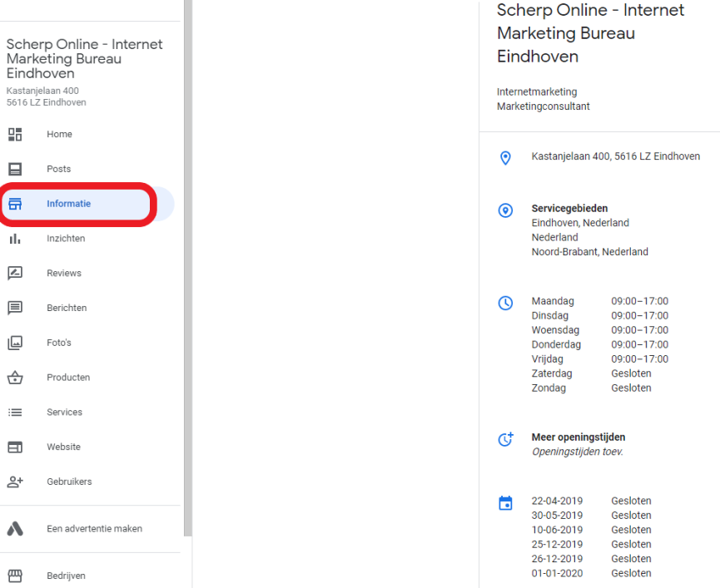Screen dimensions: 720x588
Task: Click the 22-04-2019 special hours entry
Action: [x=592, y=501]
